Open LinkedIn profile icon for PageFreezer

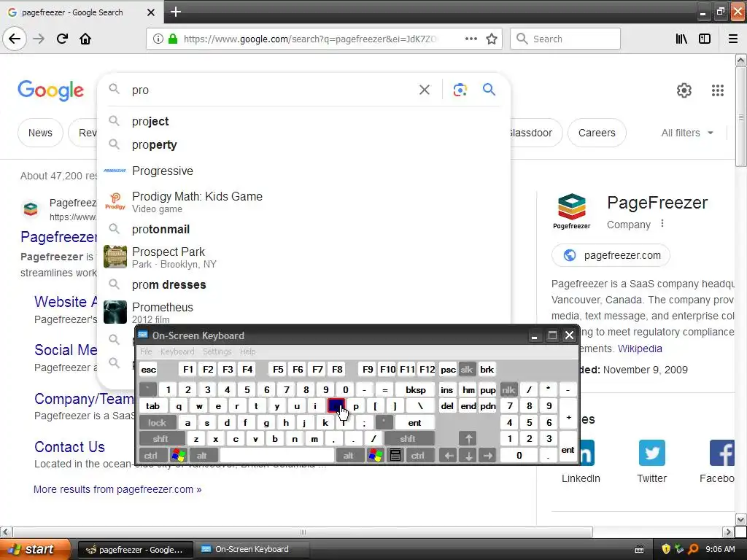pyautogui.click(x=587, y=452)
